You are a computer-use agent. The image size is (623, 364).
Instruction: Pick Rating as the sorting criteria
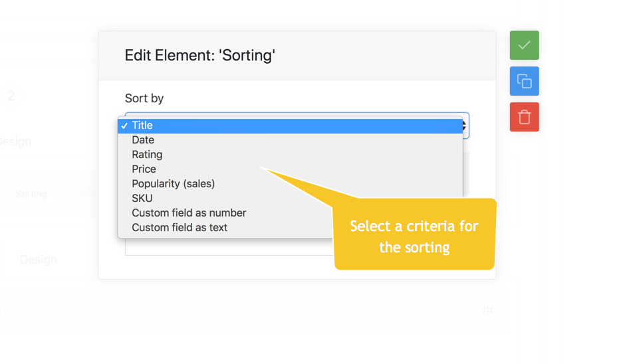pos(147,155)
